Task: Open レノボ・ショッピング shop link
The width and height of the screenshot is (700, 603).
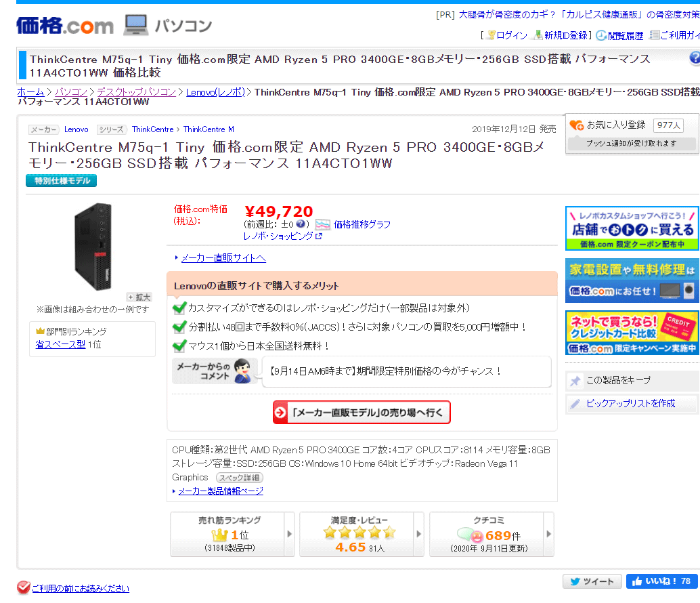Action: coord(278,236)
